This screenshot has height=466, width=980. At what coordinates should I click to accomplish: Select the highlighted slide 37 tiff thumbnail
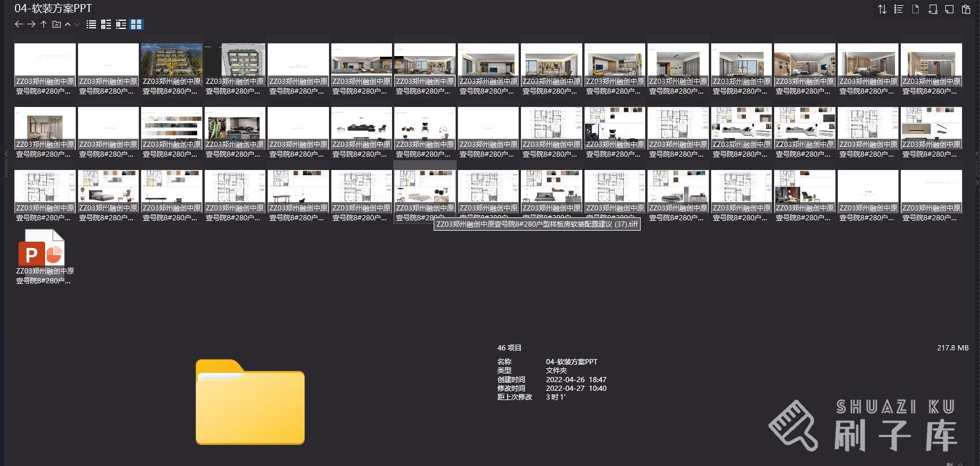click(425, 186)
